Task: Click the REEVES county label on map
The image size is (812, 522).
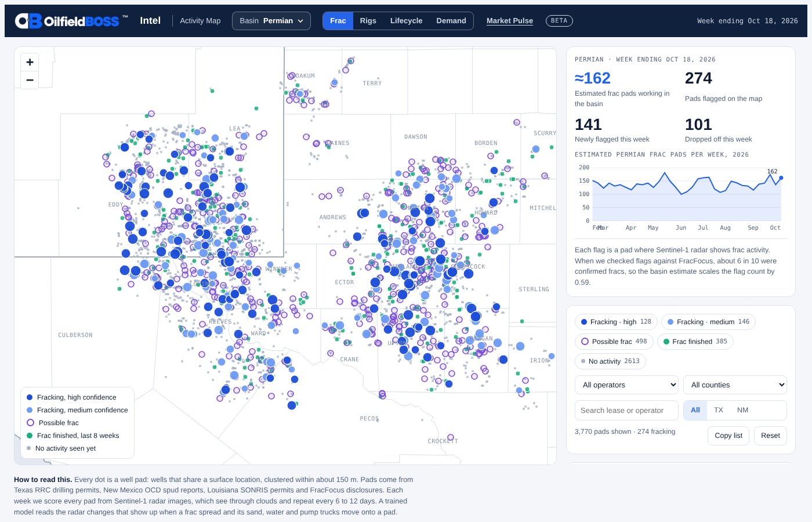Action: (220, 322)
